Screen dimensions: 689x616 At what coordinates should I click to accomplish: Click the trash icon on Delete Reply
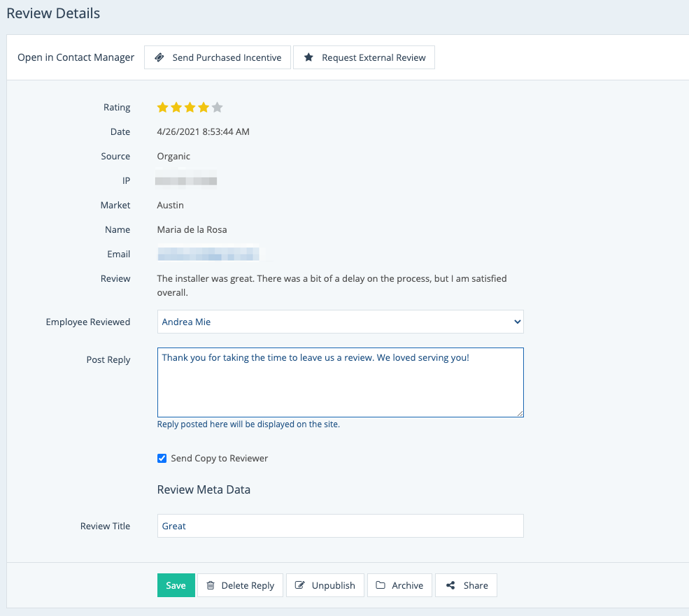click(211, 585)
